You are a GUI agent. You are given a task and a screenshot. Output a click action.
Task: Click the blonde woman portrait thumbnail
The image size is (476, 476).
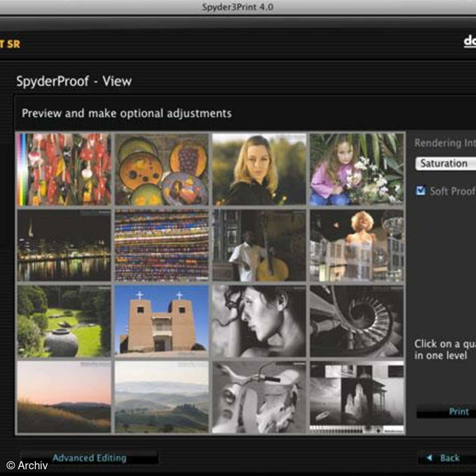(x=259, y=169)
